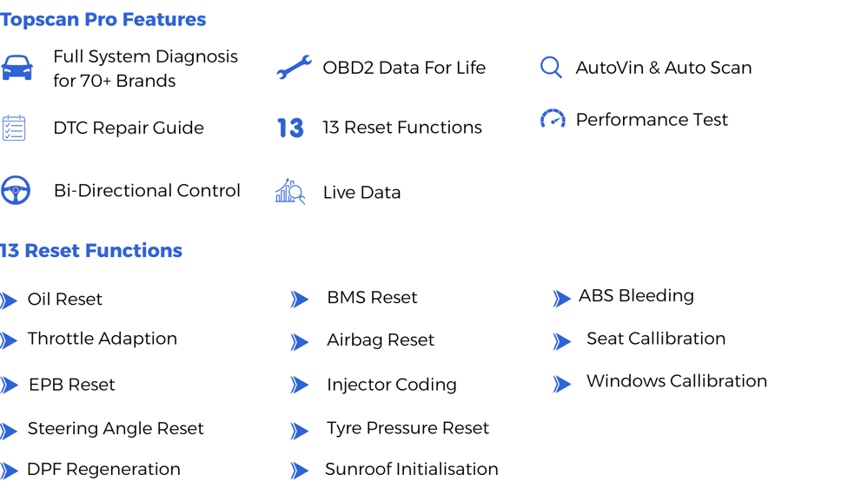Click the arrow bullet beside Oil Reset
This screenshot has height=488, width=868.
9,300
